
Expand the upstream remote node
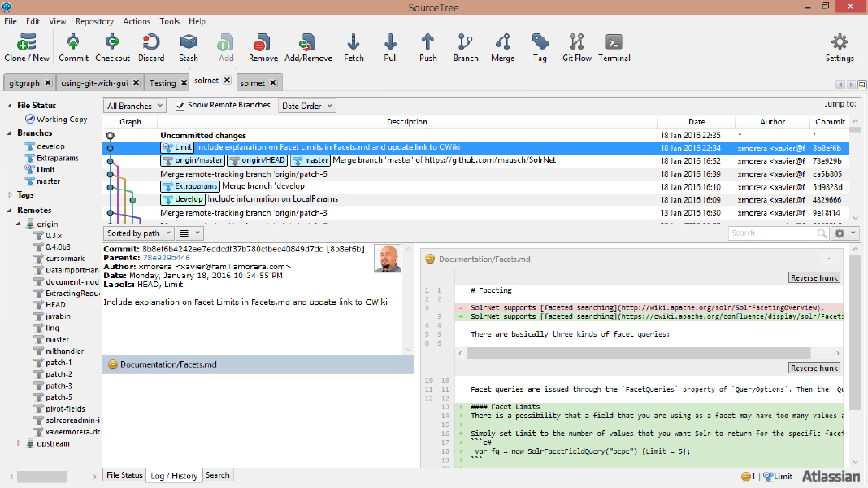pos(18,443)
